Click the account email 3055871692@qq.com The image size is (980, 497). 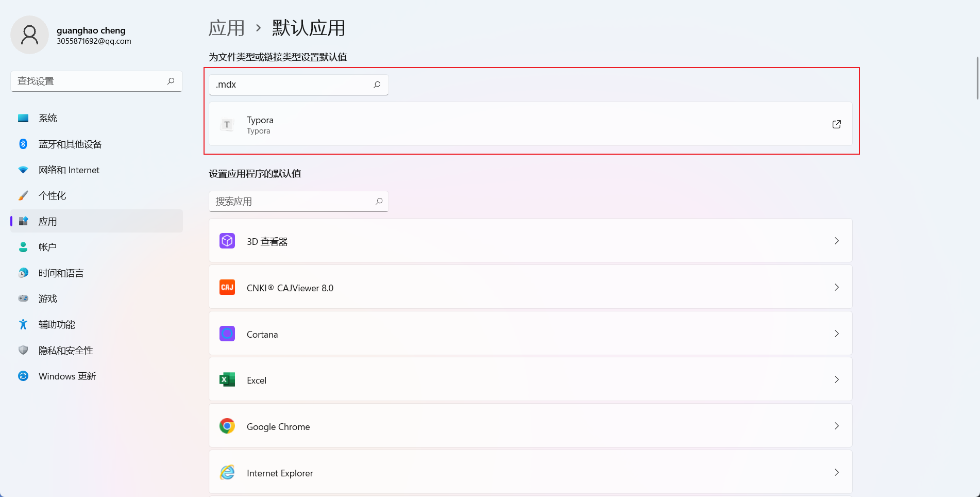coord(94,41)
